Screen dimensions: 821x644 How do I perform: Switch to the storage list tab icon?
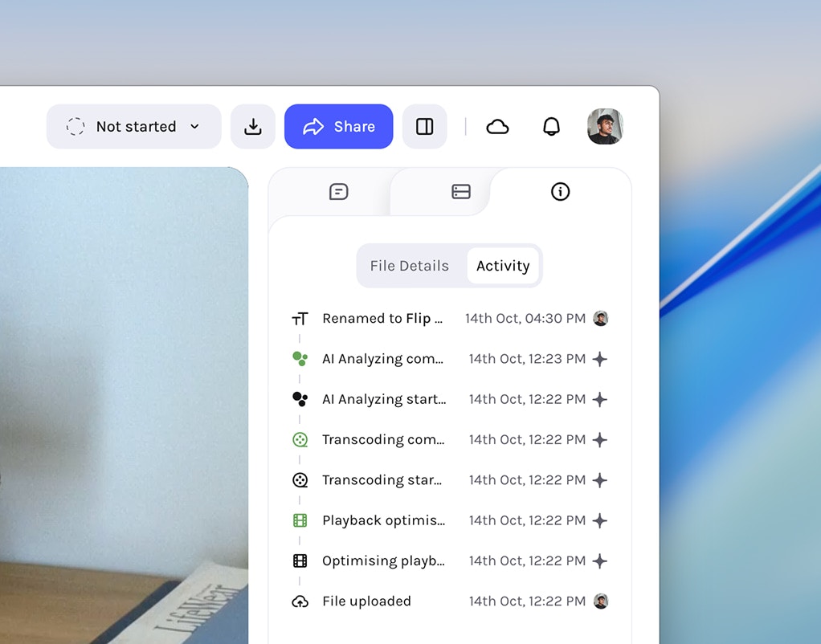point(461,192)
